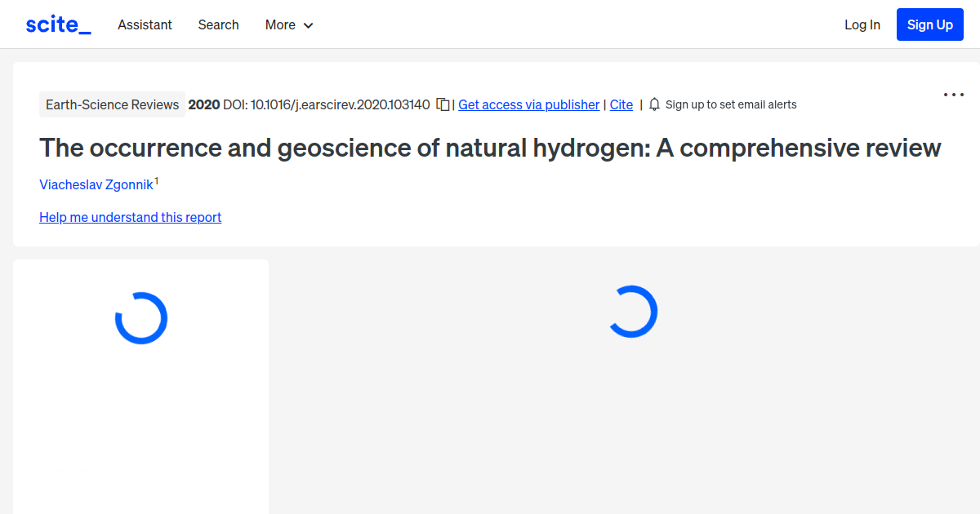Image resolution: width=980 pixels, height=514 pixels.
Task: Click Get access via publisher
Action: [x=528, y=104]
